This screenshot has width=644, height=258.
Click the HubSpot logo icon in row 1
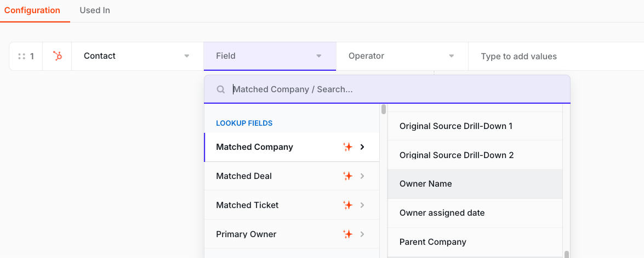[x=58, y=56]
